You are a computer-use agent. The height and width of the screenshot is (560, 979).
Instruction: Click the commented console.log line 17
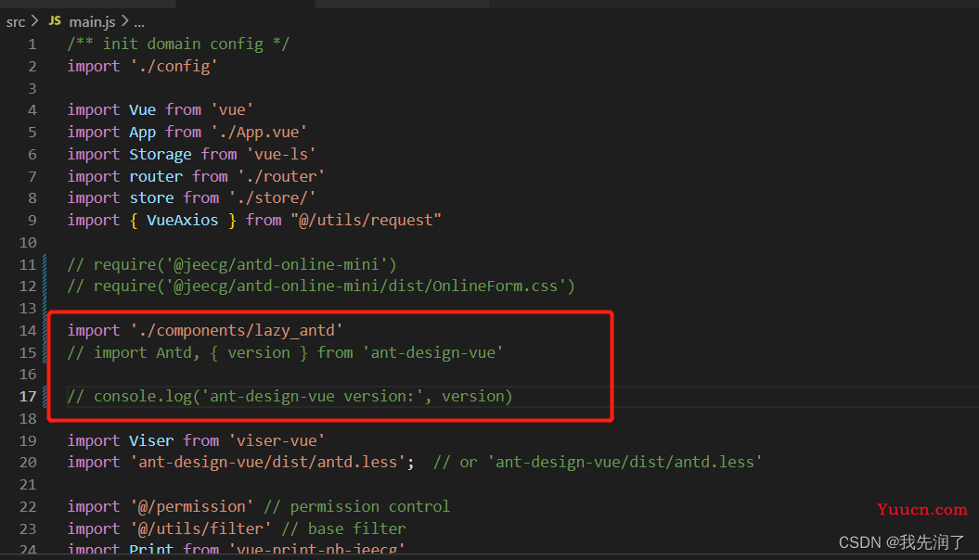pos(290,396)
